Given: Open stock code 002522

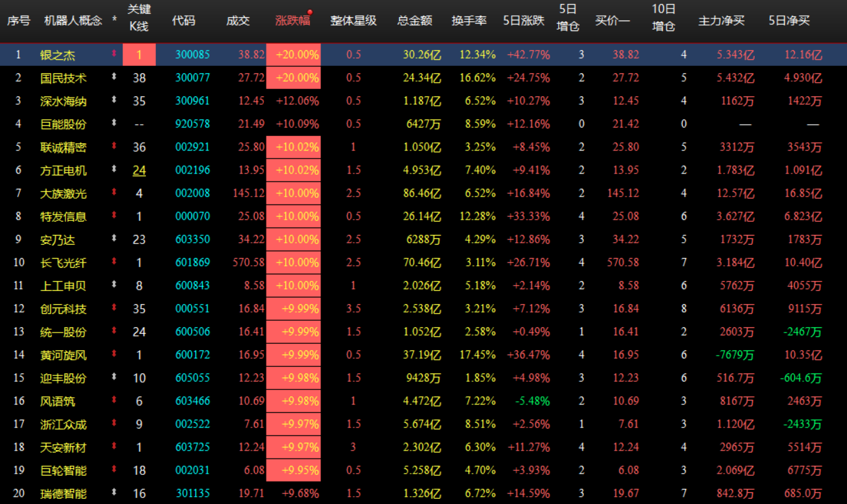Looking at the screenshot, I should (x=193, y=424).
